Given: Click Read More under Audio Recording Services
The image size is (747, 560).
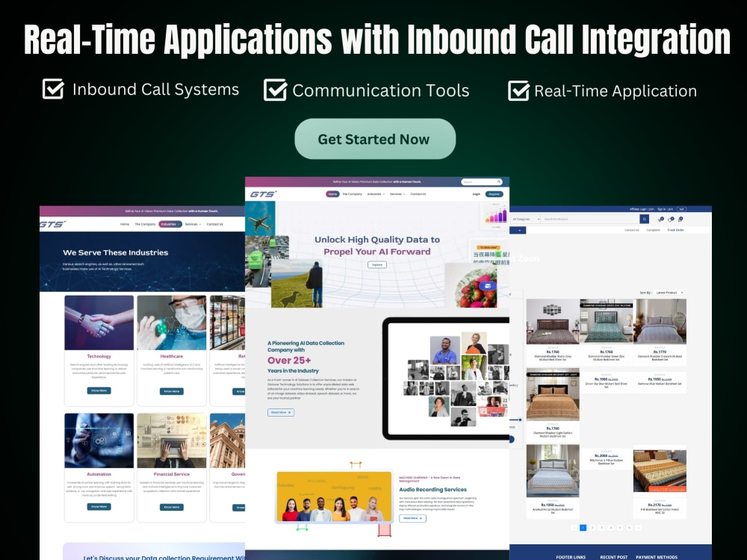Looking at the screenshot, I should click(412, 518).
